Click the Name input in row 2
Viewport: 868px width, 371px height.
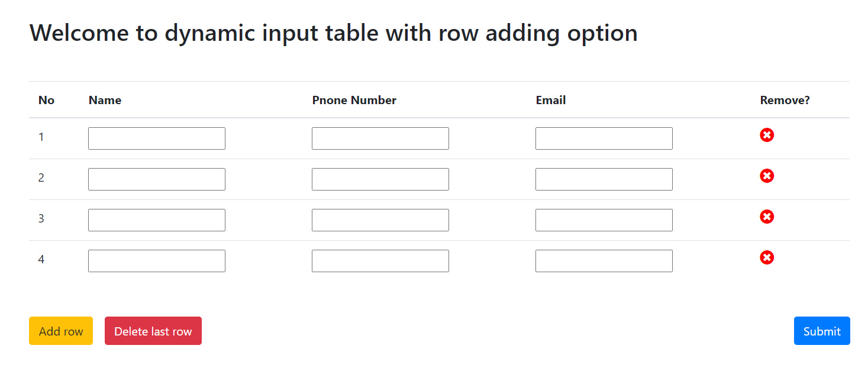pos(157,179)
